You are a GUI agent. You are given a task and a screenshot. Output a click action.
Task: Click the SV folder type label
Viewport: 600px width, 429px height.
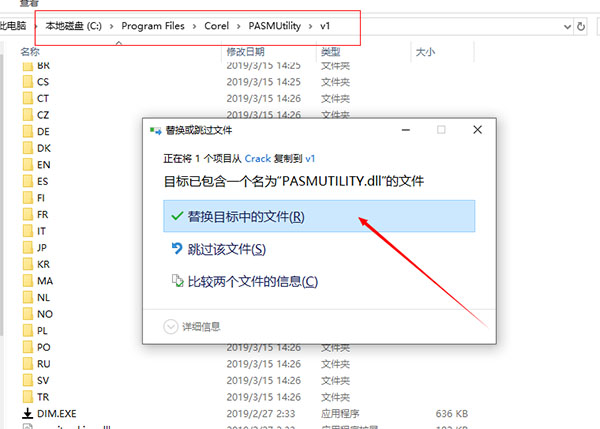point(335,380)
